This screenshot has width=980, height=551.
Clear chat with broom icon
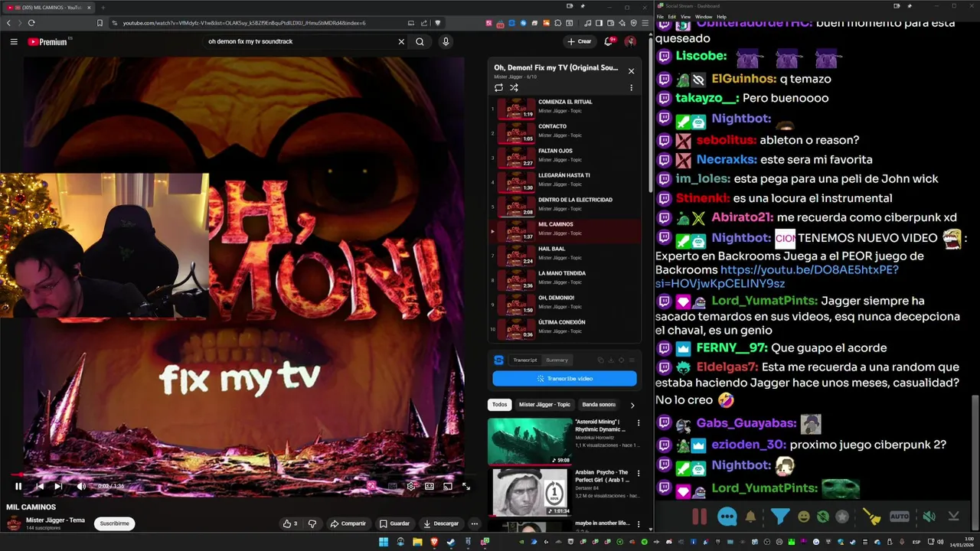(873, 517)
